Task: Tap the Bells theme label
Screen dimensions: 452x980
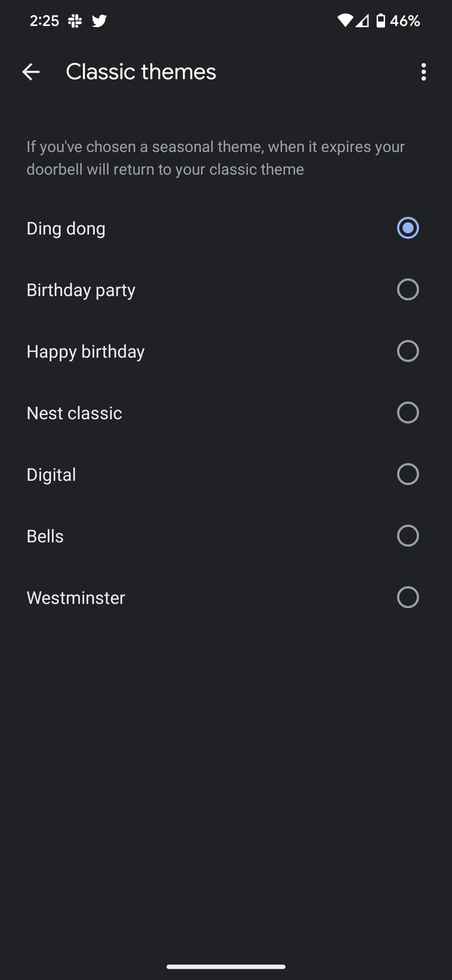Action: (45, 536)
